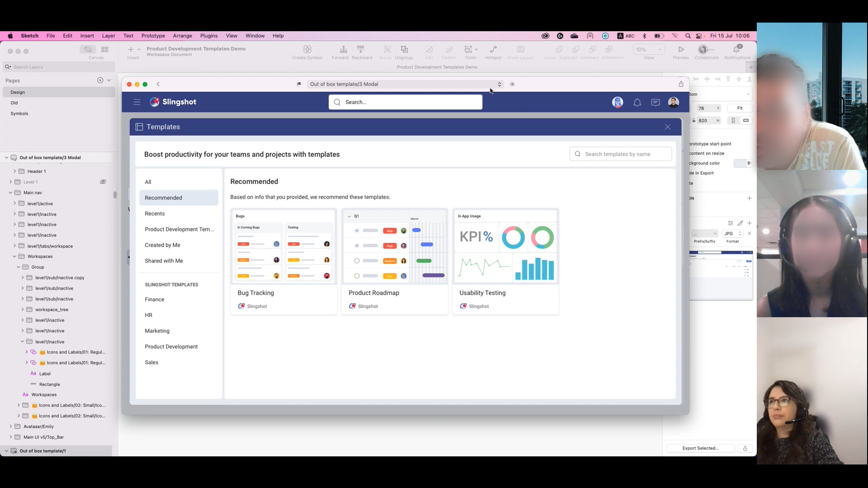Go back with the preview window arrow

[158, 84]
